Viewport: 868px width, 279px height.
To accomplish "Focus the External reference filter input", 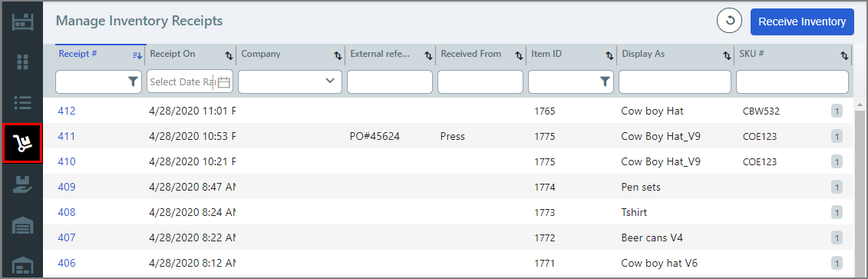I will [390, 82].
